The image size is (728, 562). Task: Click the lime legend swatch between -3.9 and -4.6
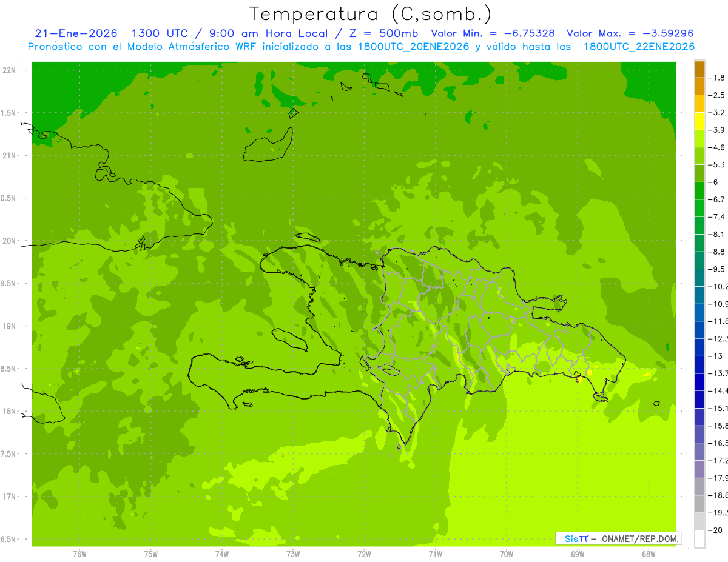tap(699, 139)
